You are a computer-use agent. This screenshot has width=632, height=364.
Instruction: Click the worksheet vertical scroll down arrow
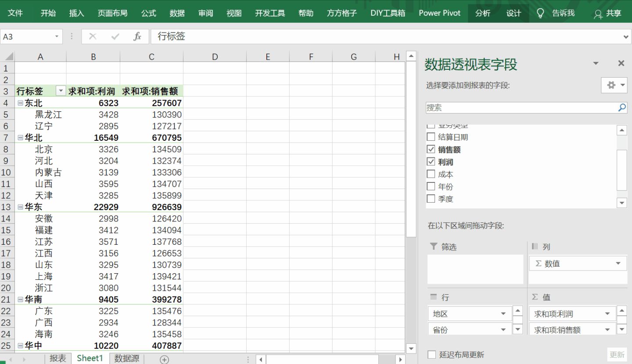(411, 349)
